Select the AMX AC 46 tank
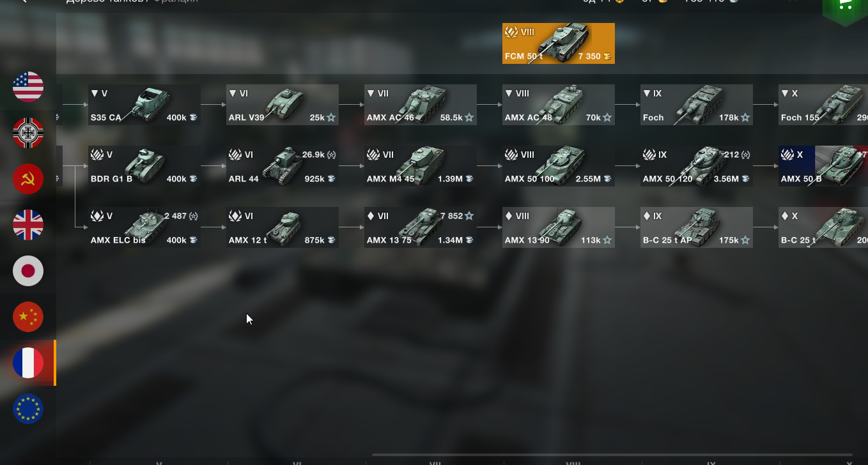The image size is (868, 465). (x=421, y=105)
